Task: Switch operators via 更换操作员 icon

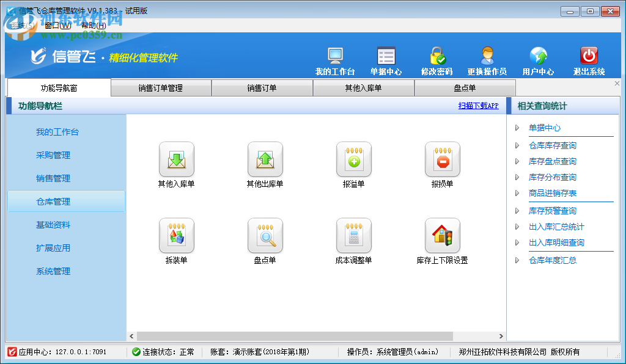Action: click(487, 58)
